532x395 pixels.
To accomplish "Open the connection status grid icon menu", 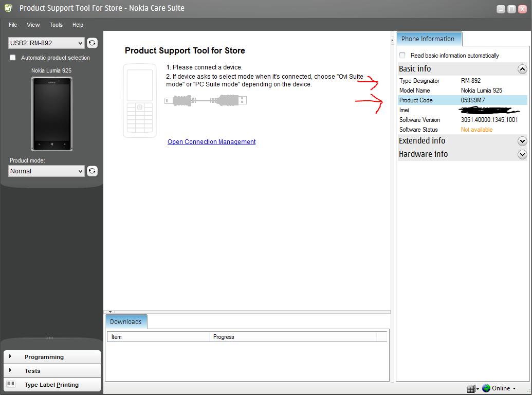I will pos(472,388).
